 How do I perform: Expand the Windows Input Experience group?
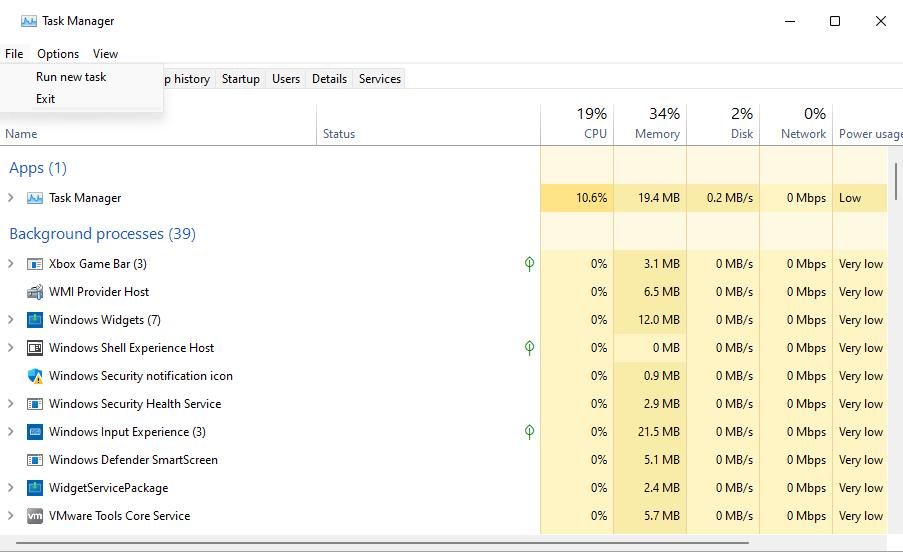point(11,432)
